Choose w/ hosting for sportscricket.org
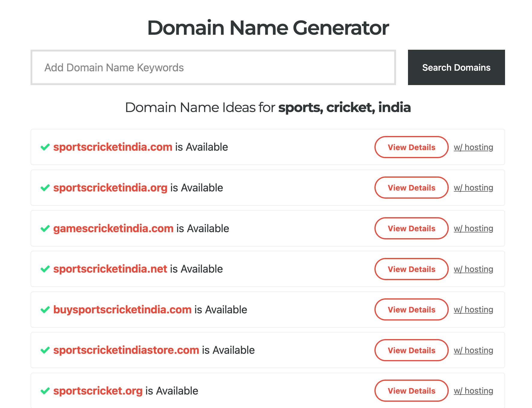Viewport: 532px width, 408px height. point(473,391)
